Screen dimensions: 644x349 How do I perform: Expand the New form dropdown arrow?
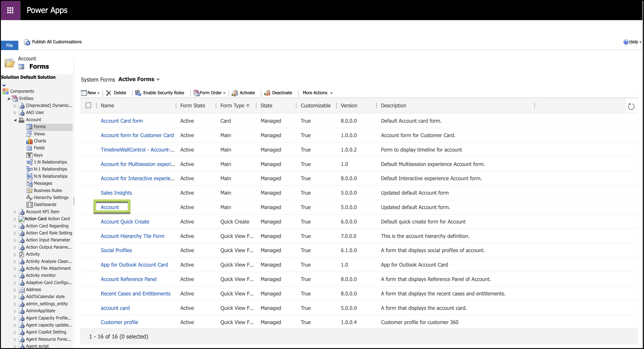pos(99,93)
